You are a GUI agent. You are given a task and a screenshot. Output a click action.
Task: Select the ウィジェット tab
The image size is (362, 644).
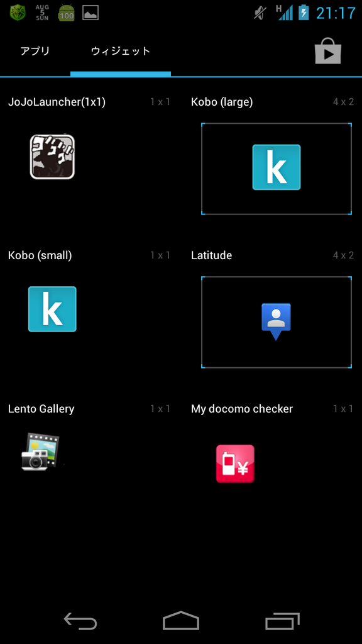click(x=121, y=52)
